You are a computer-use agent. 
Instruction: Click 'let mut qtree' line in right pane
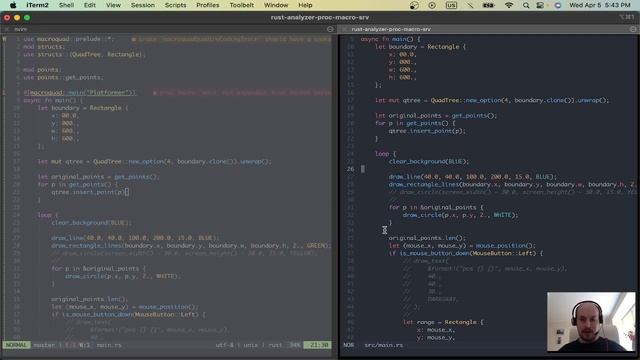click(x=492, y=100)
